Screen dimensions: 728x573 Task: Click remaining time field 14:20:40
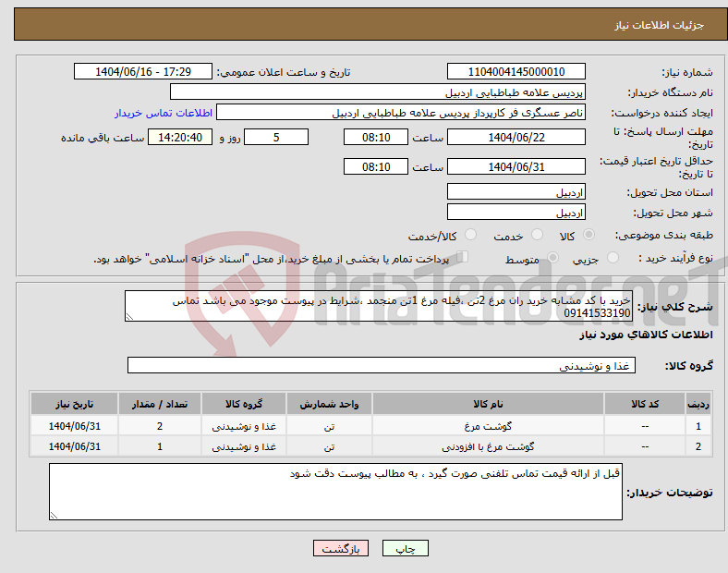[x=180, y=137]
